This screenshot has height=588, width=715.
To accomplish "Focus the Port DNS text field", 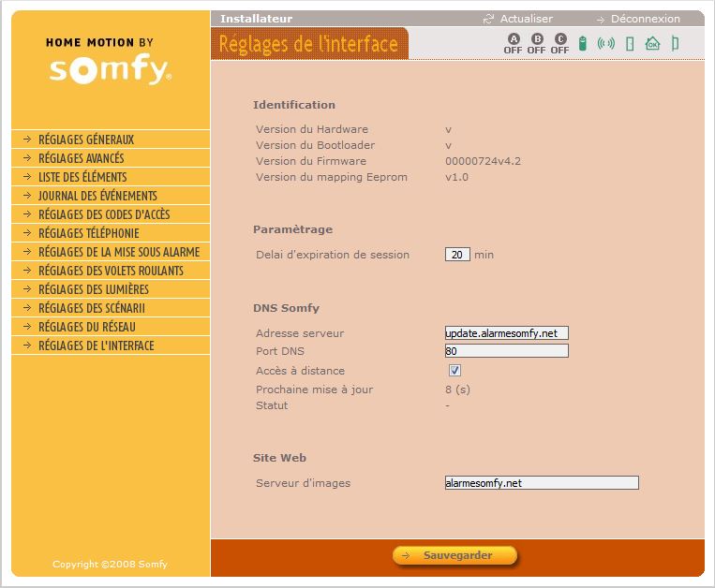I will click(x=506, y=351).
